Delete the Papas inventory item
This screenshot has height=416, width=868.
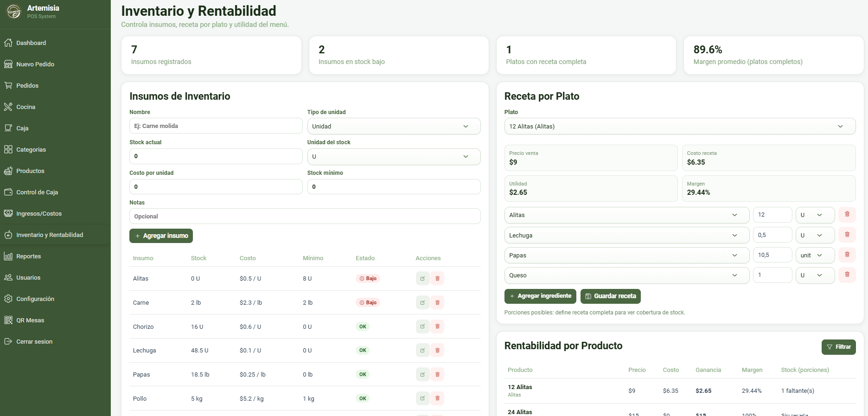[437, 374]
